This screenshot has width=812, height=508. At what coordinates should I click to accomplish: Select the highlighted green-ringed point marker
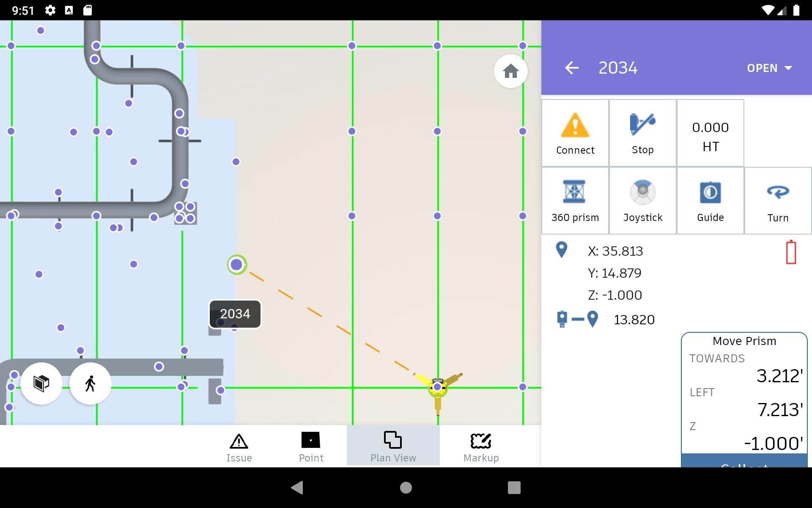coord(237,265)
